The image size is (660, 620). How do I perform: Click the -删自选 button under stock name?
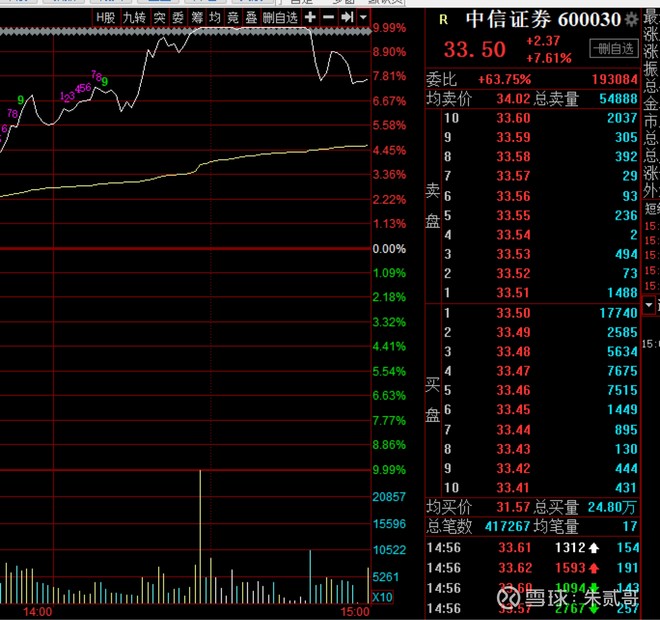(x=612, y=48)
